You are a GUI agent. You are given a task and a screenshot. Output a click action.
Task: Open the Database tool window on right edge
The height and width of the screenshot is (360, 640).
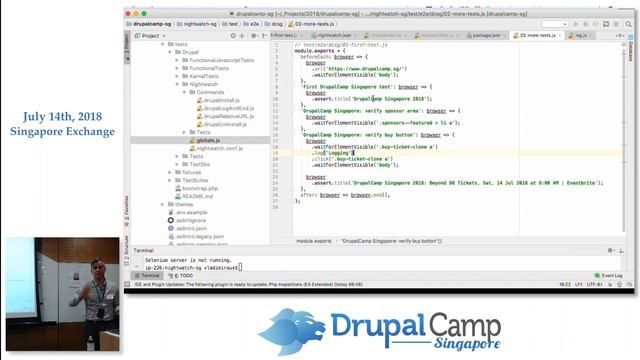pos(631,48)
